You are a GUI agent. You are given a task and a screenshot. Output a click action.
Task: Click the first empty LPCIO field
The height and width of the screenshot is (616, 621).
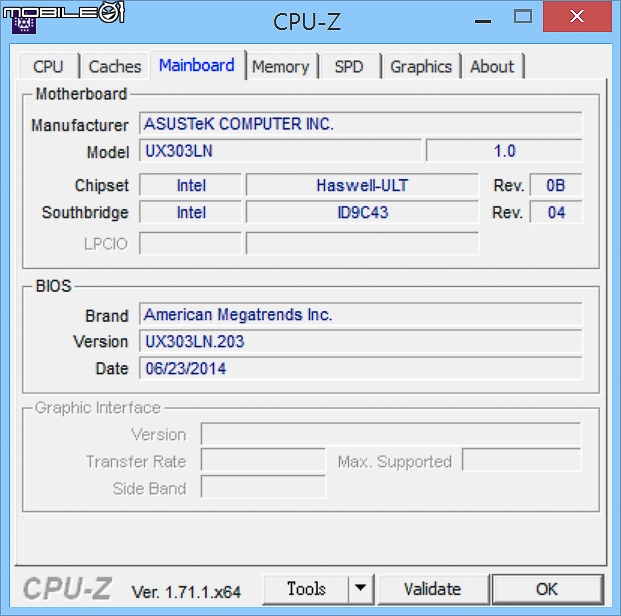click(x=190, y=243)
